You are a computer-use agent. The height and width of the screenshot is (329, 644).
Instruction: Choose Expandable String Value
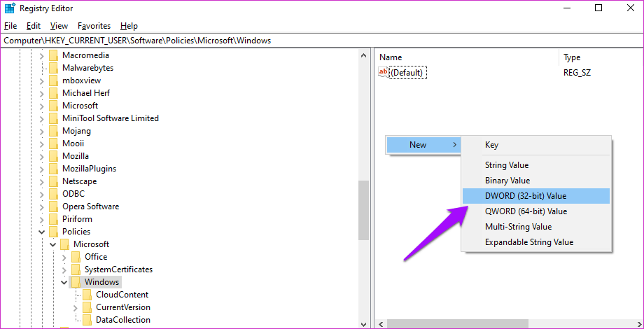click(536, 242)
